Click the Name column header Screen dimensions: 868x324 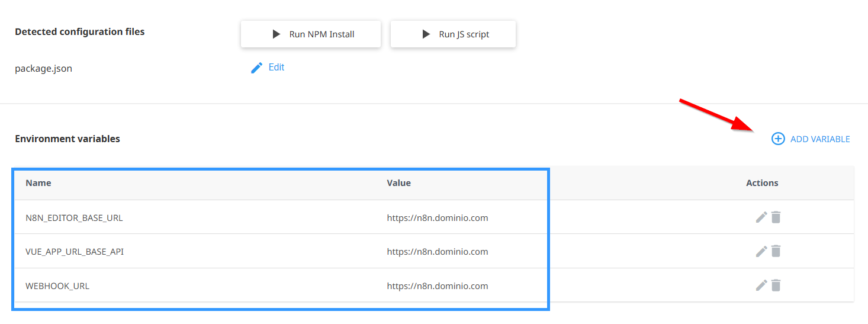38,183
